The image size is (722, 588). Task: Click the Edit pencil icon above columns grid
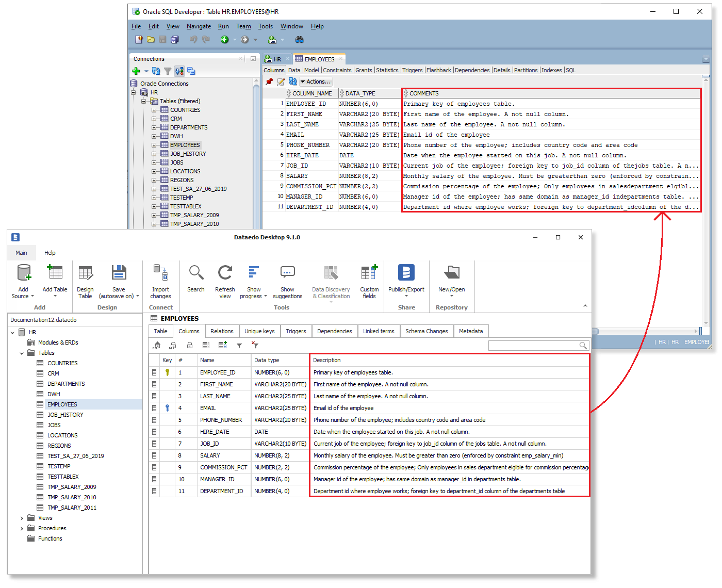coord(281,81)
